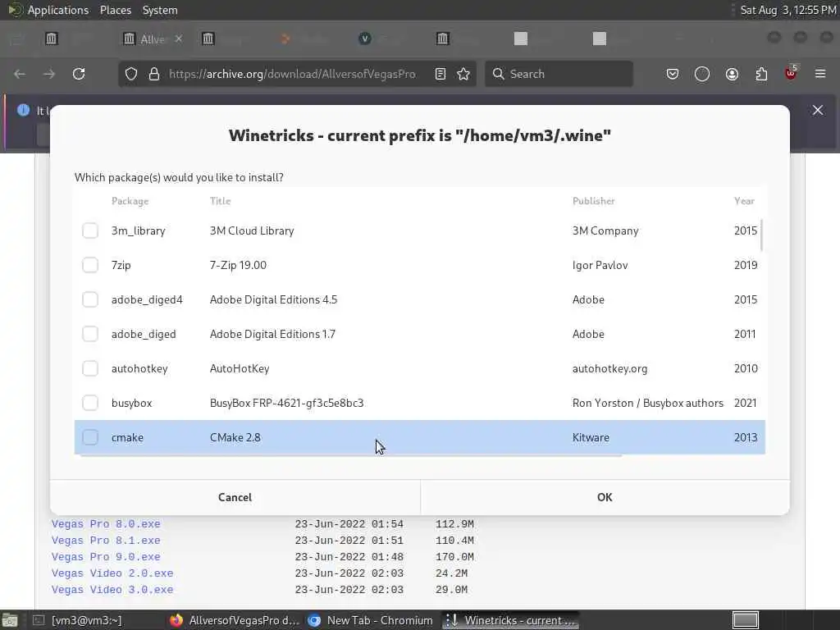Open Vegas Video 2.0.exe download link
The height and width of the screenshot is (630, 840).
[112, 573]
